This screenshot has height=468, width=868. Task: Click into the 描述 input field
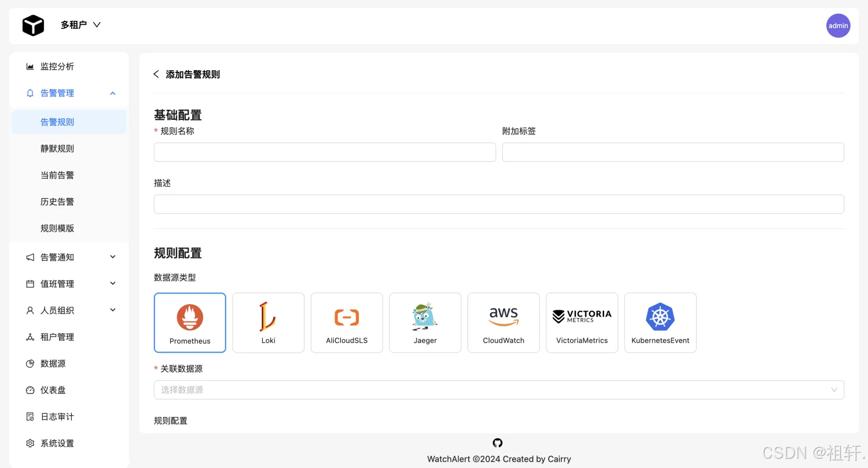point(499,204)
